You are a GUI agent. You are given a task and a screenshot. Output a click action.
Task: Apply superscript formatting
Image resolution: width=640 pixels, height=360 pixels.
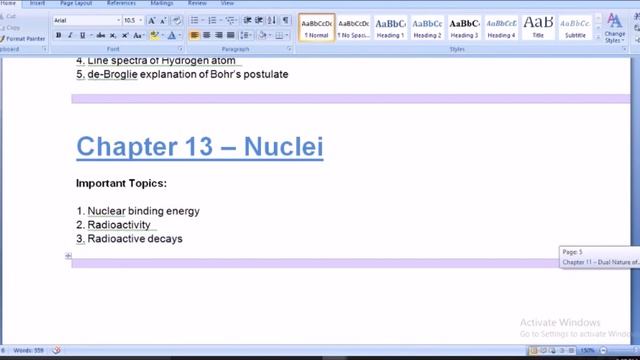point(125,36)
